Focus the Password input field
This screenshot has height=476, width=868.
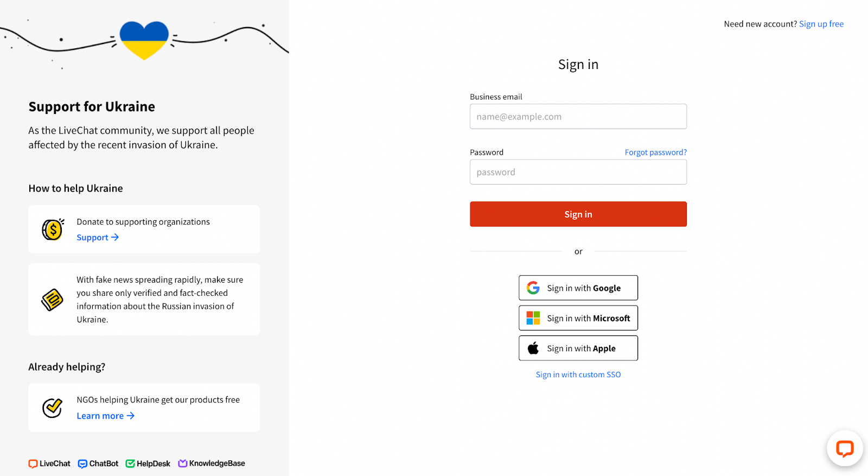pyautogui.click(x=578, y=172)
